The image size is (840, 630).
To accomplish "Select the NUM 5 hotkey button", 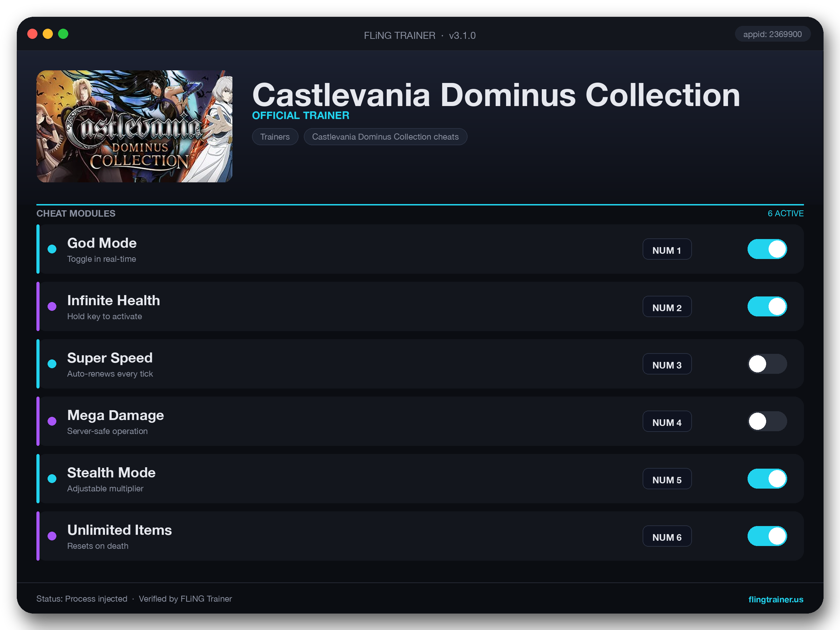I will [x=667, y=478].
